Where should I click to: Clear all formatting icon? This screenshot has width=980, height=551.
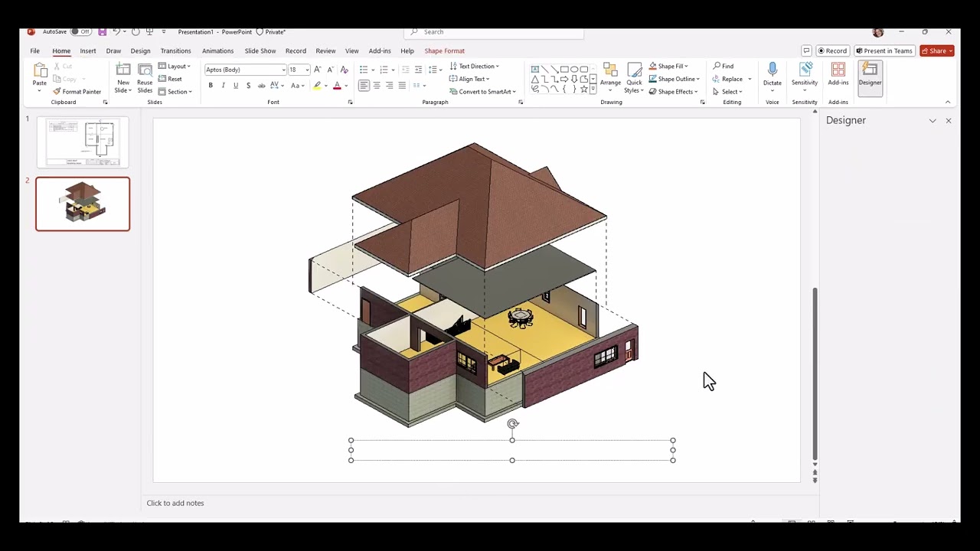click(x=344, y=70)
